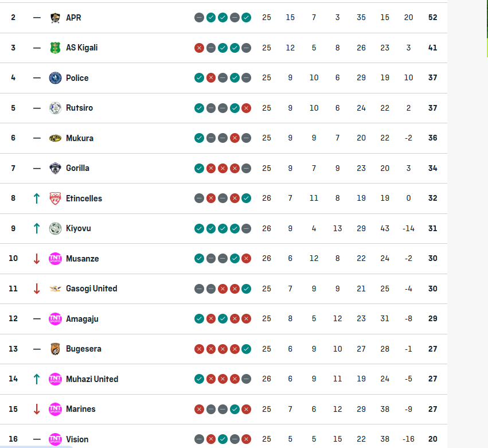Click the AS Kigali green crest
Image resolution: width=488 pixels, height=448 pixels.
pos(55,48)
